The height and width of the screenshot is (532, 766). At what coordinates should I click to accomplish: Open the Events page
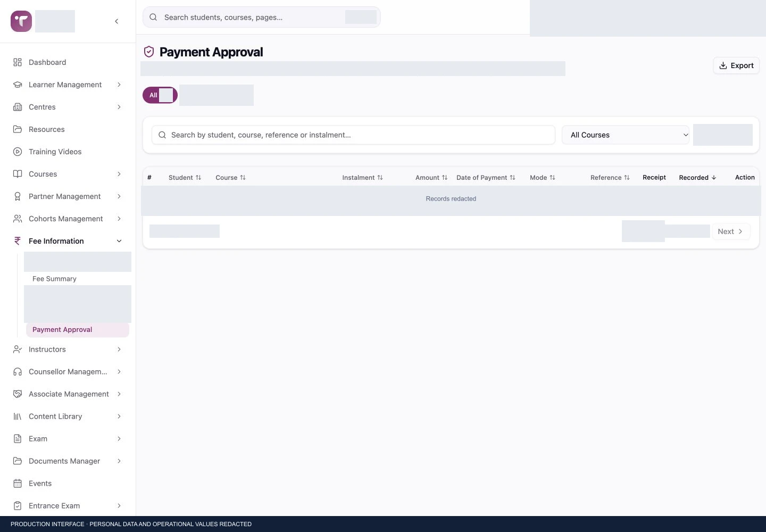point(68,484)
